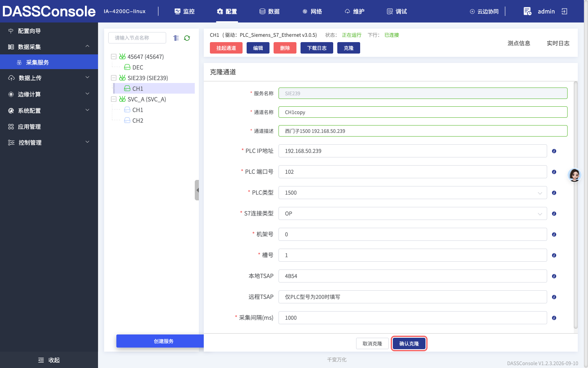This screenshot has width=588, height=368.
Task: Click the channel icon of DEC
Action: (127, 67)
